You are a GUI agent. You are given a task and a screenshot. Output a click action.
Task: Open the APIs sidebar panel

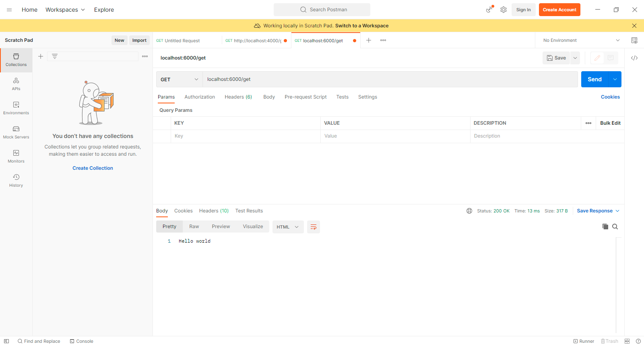tap(16, 84)
